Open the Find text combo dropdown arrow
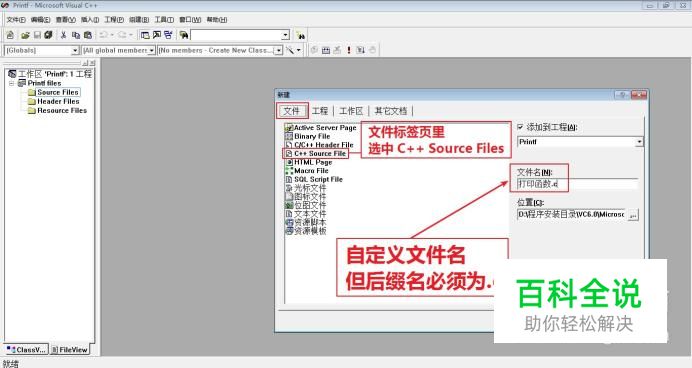This screenshot has width=692, height=368. point(286,35)
